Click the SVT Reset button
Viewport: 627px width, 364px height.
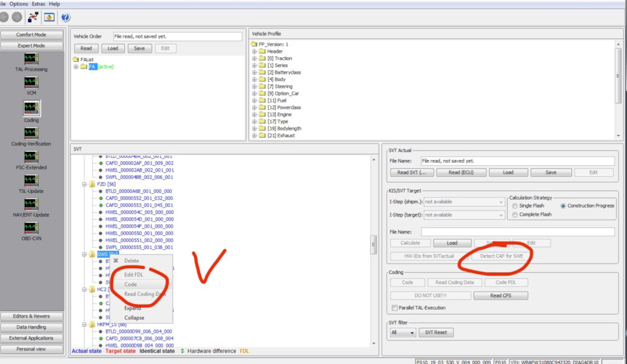pyautogui.click(x=436, y=333)
